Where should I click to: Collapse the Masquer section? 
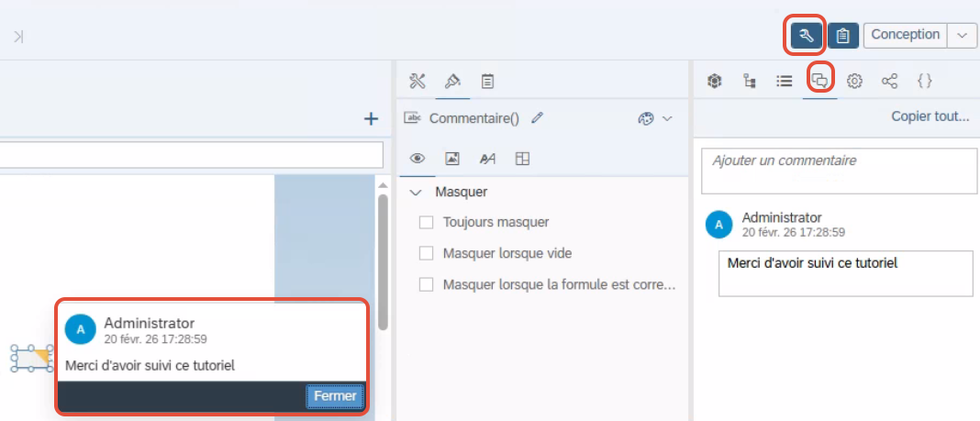(415, 193)
